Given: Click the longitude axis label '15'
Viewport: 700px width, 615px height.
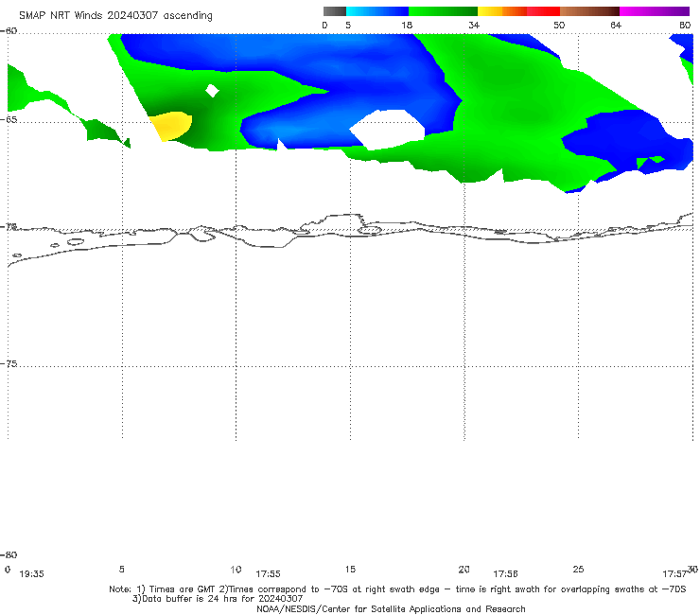Looking at the screenshot, I should click(350, 569).
